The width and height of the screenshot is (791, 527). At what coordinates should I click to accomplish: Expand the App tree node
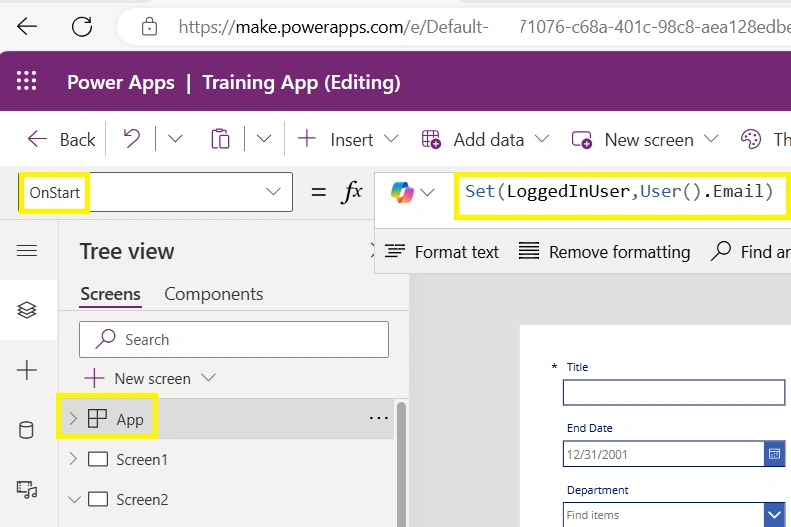(73, 419)
